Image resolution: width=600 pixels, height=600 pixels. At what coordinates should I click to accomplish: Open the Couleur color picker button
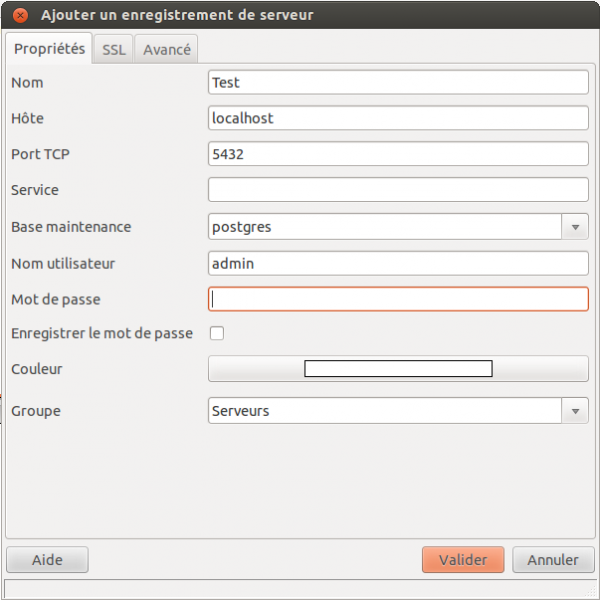coord(398,369)
